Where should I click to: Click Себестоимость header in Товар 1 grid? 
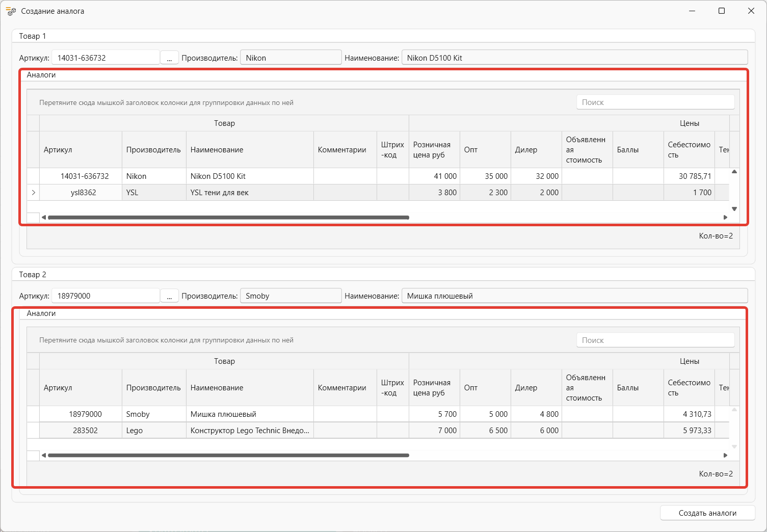click(x=689, y=149)
